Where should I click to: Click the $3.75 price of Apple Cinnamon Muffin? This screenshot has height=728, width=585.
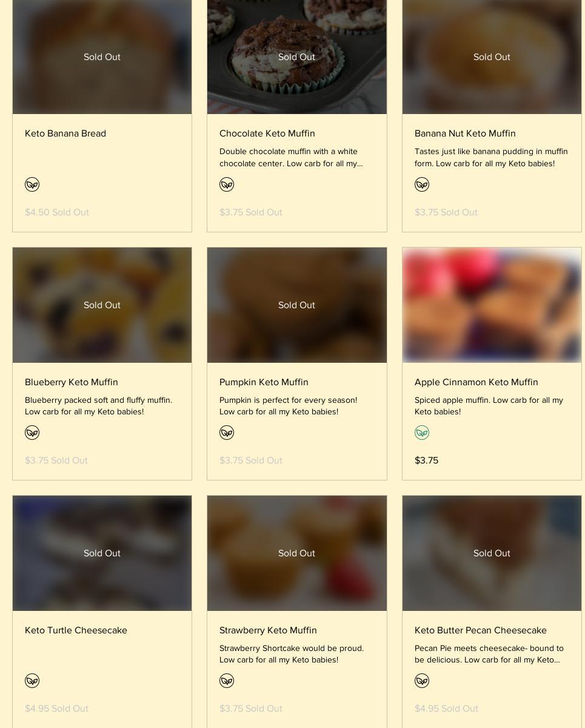point(426,460)
